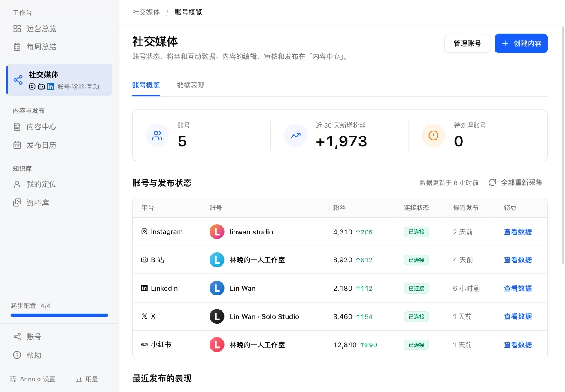Click the 账号 count people icon
The image size is (565, 392).
[x=157, y=136]
